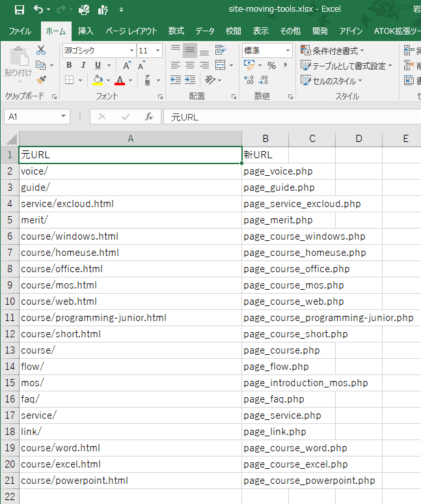Center cell text horizontally
The width and height of the screenshot is (421, 504).
(x=190, y=65)
